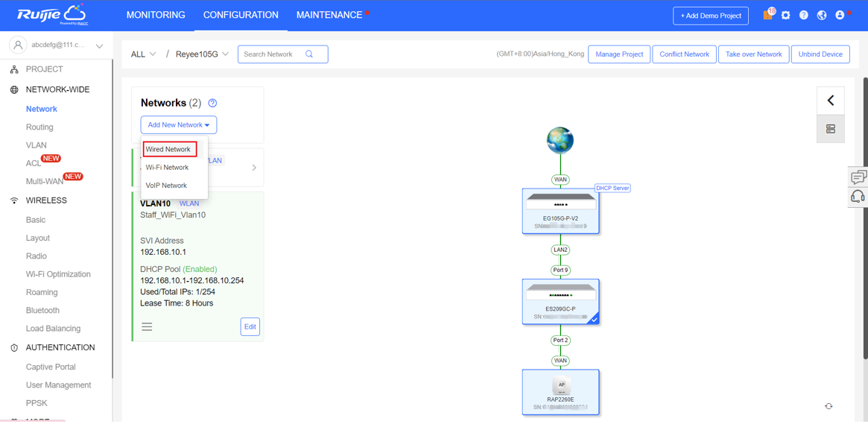The width and height of the screenshot is (868, 424).
Task: Open the customer support headset icon
Action: [x=858, y=197]
